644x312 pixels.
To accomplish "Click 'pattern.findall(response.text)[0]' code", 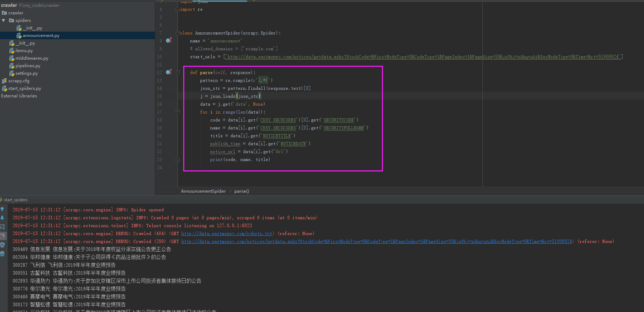I will 269,88.
